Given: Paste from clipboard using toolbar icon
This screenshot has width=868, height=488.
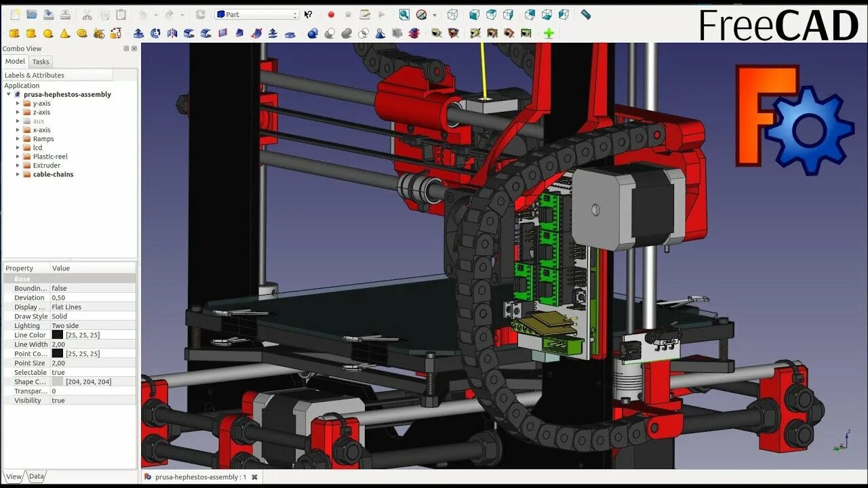Looking at the screenshot, I should click(121, 14).
